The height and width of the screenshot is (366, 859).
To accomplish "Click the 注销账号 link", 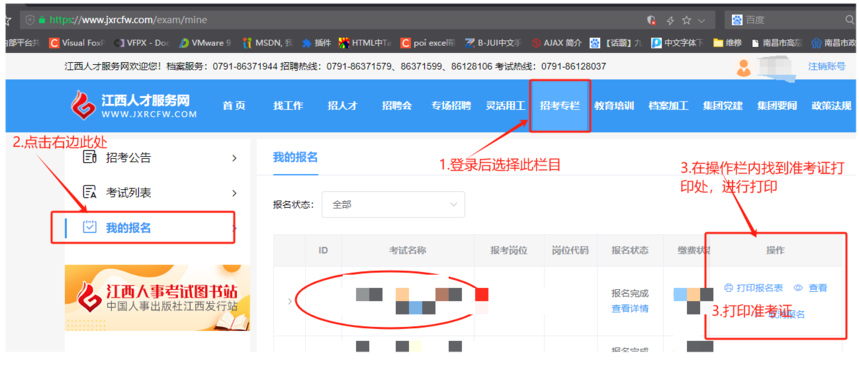I will (827, 66).
